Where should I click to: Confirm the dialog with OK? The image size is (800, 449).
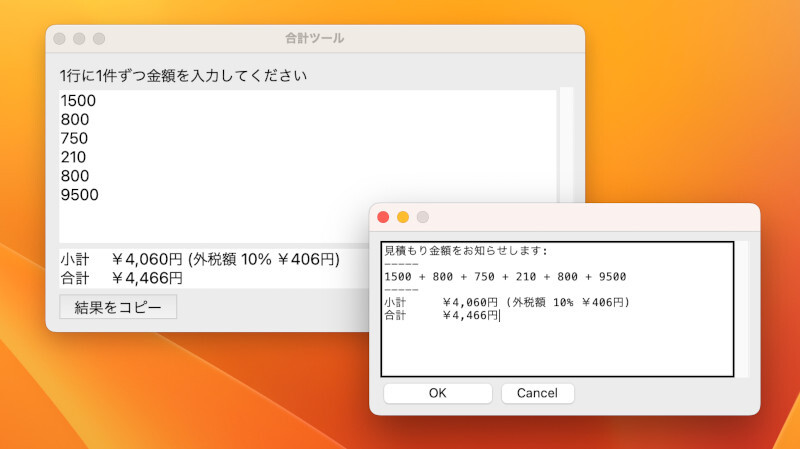437,393
